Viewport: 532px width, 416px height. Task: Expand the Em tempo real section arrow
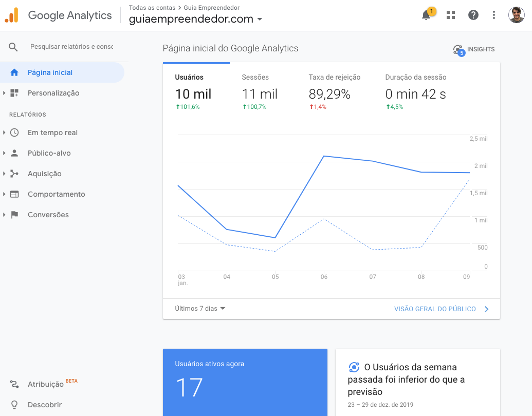tap(4, 133)
